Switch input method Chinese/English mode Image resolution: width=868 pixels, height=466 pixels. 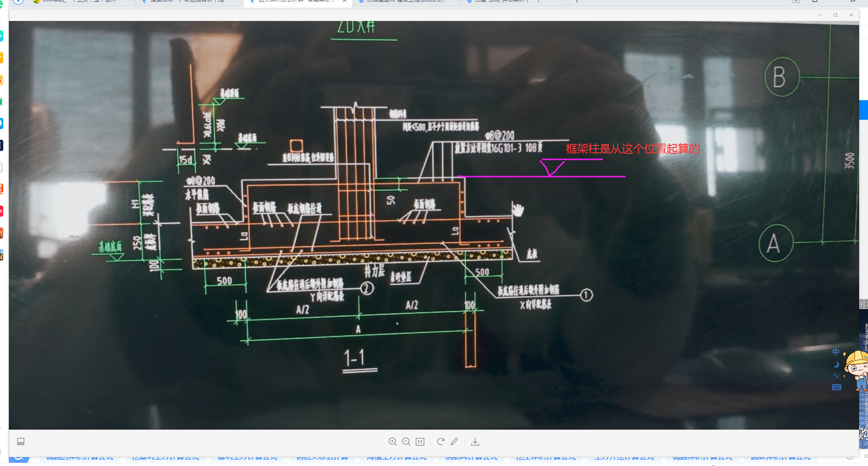coord(836,352)
